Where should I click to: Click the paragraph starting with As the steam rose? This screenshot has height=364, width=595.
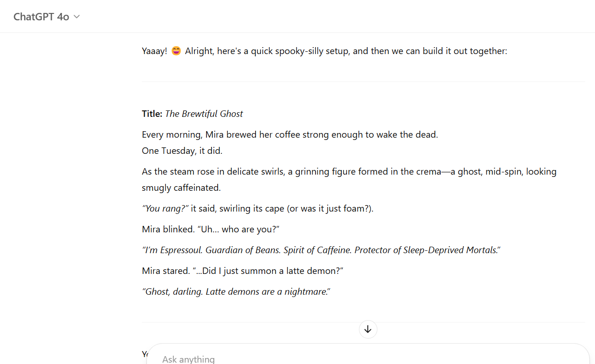pyautogui.click(x=349, y=171)
